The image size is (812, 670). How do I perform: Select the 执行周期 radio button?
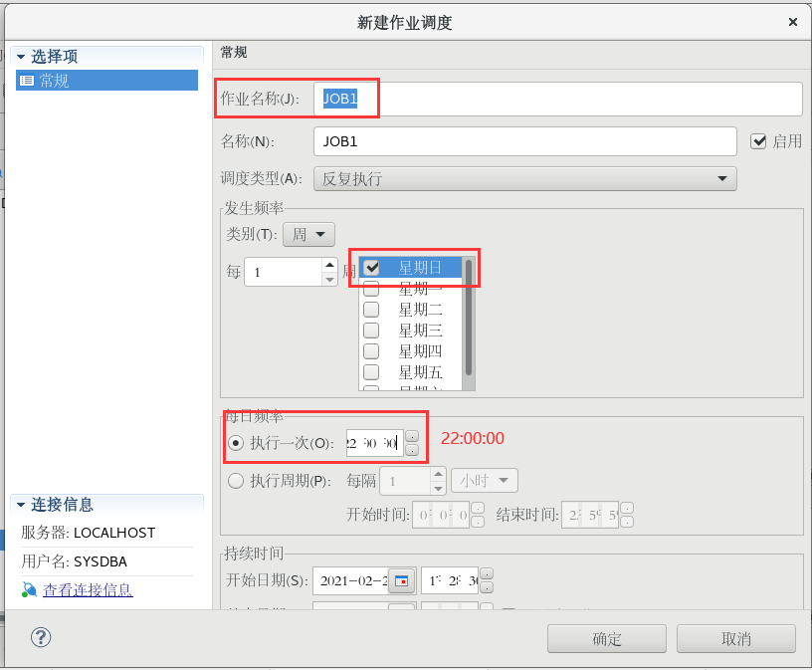[x=236, y=481]
